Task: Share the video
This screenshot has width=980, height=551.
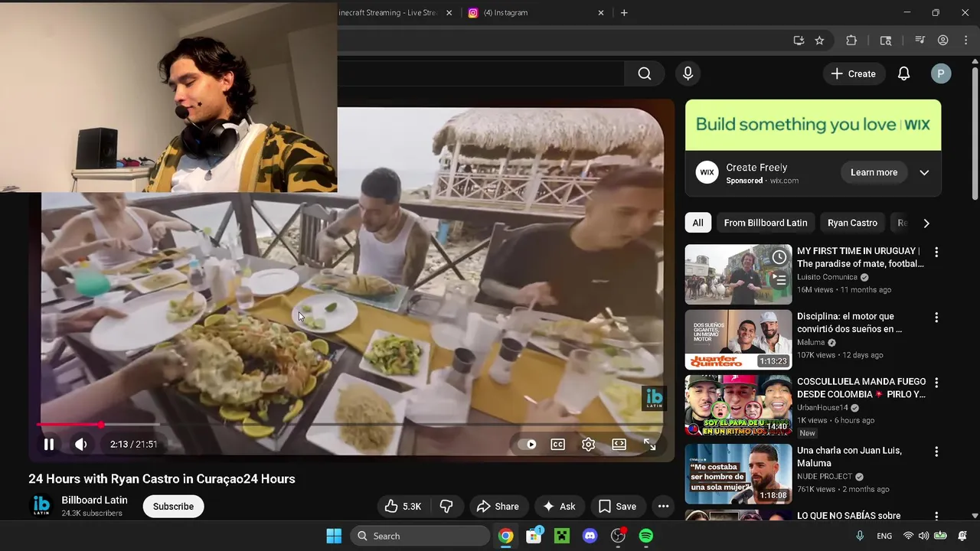Action: pyautogui.click(x=498, y=506)
